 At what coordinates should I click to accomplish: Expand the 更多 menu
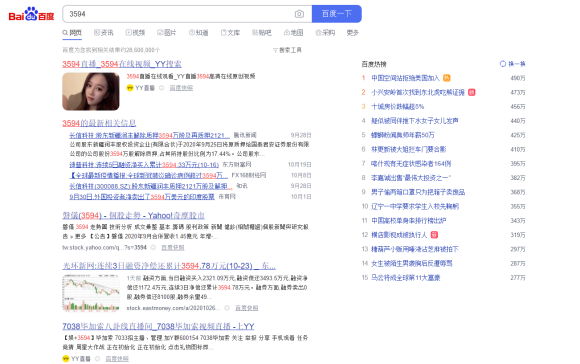point(353,33)
